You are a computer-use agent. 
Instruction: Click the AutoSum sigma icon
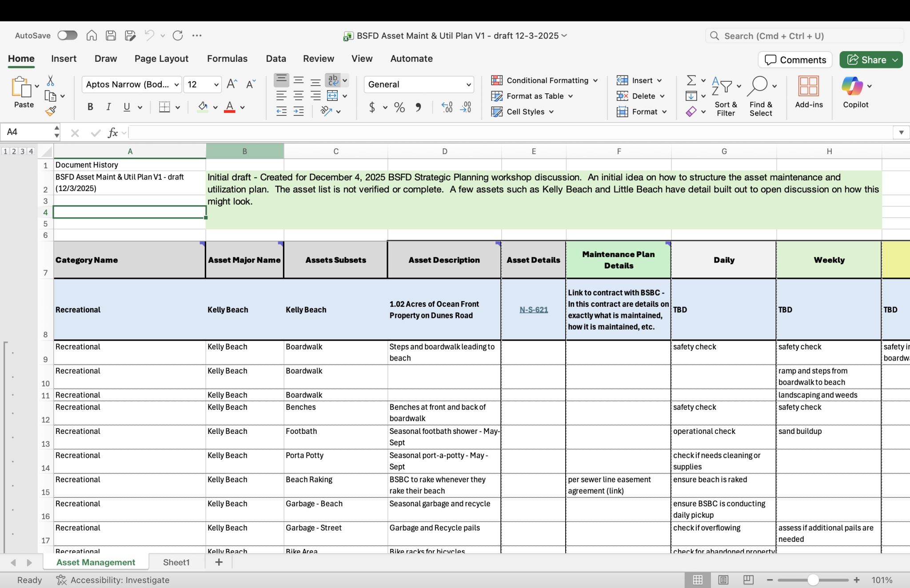click(x=691, y=80)
